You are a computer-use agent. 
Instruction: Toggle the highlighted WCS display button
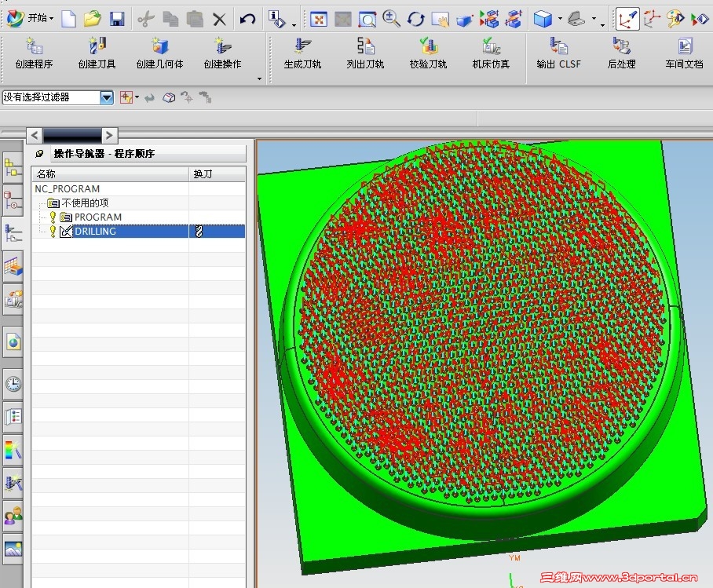tap(627, 19)
